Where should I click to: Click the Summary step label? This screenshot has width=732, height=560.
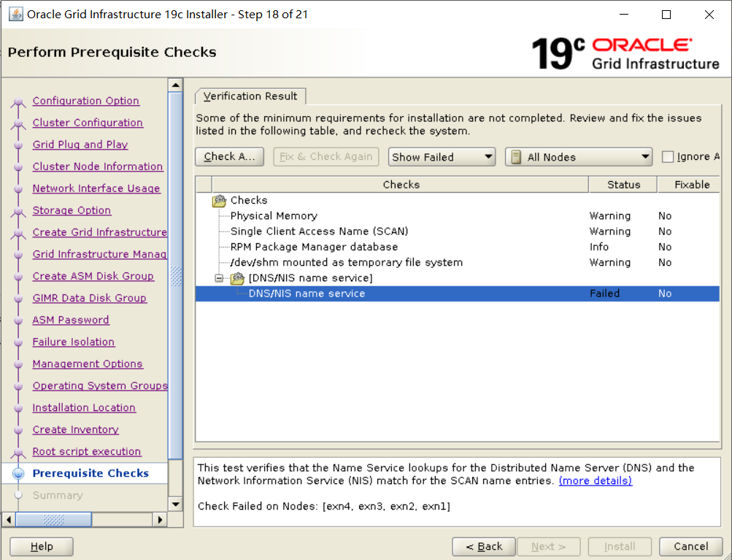point(58,496)
